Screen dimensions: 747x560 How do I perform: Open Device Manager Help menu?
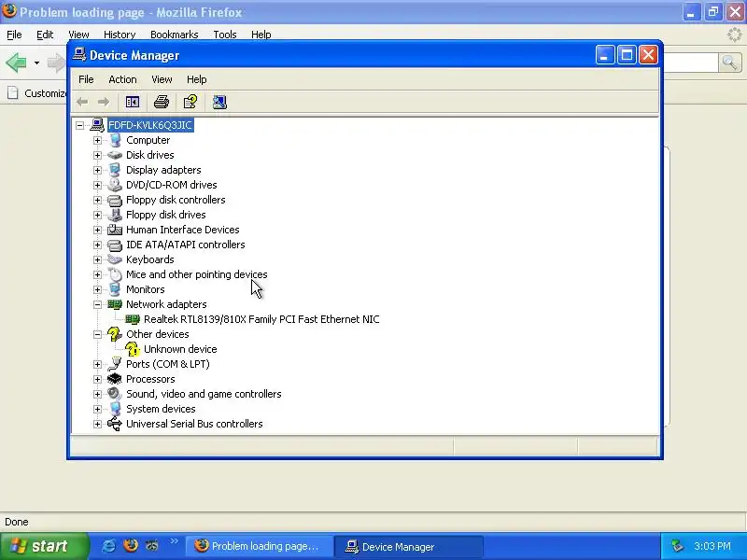tap(196, 79)
